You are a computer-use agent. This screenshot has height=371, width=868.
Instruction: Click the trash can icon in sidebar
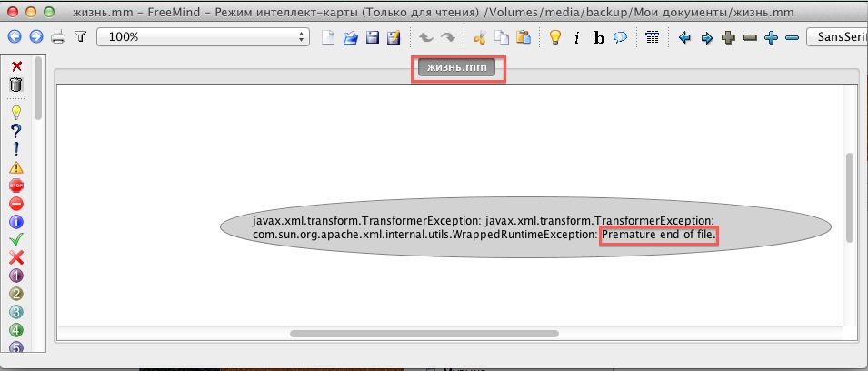tap(15, 85)
